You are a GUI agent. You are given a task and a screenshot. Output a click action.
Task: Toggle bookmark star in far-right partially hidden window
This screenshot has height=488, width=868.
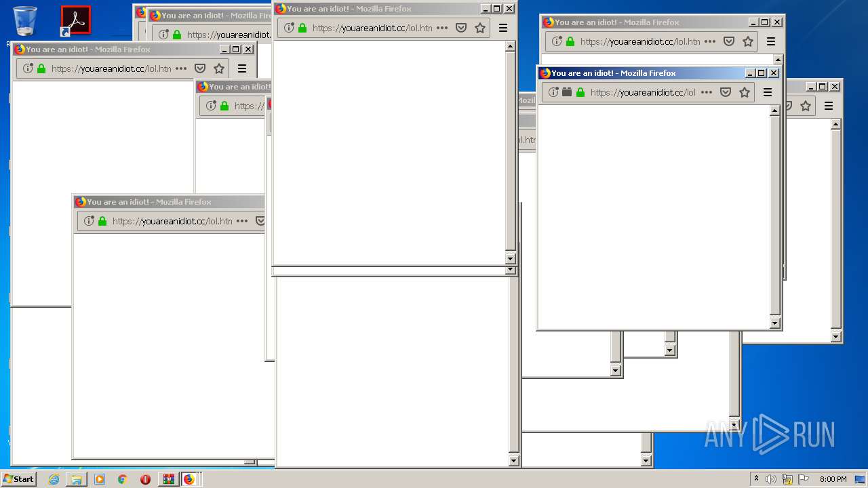[806, 106]
